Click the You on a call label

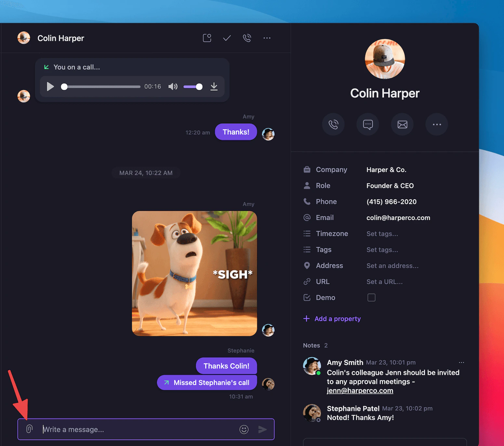tap(77, 67)
